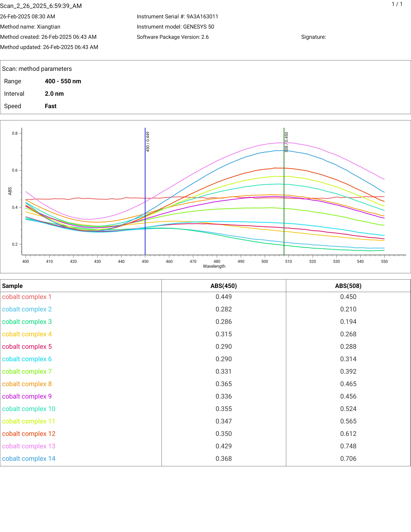This screenshot has width=411, height=532.
Task: Click the 450 / 0.449 marker label
Action: pyautogui.click(x=148, y=142)
